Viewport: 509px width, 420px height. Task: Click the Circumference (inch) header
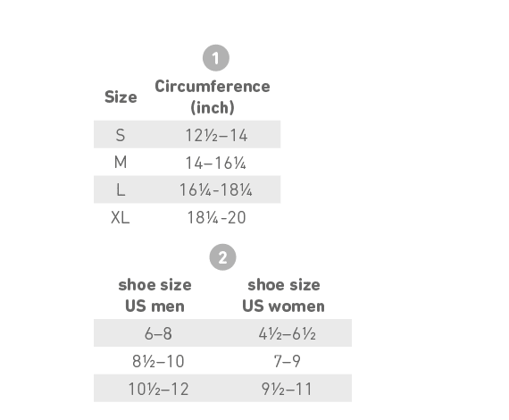point(213,97)
